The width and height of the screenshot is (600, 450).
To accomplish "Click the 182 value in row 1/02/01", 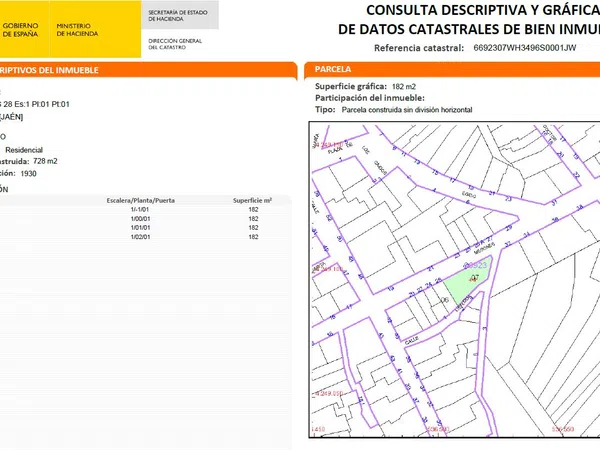I will point(253,237).
